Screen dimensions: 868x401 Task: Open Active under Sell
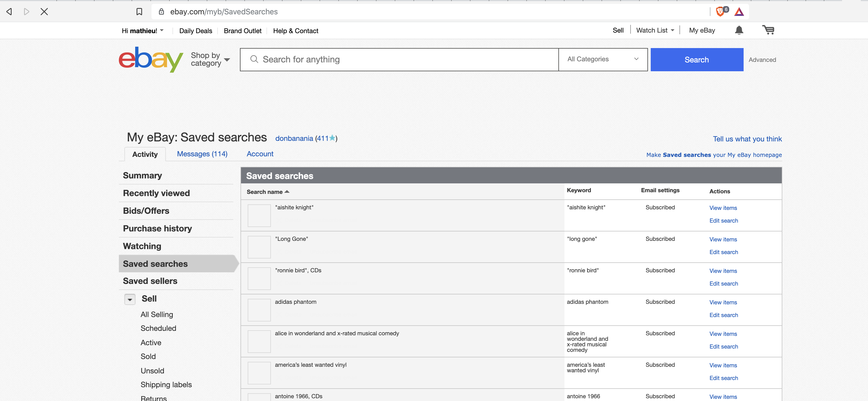(151, 342)
